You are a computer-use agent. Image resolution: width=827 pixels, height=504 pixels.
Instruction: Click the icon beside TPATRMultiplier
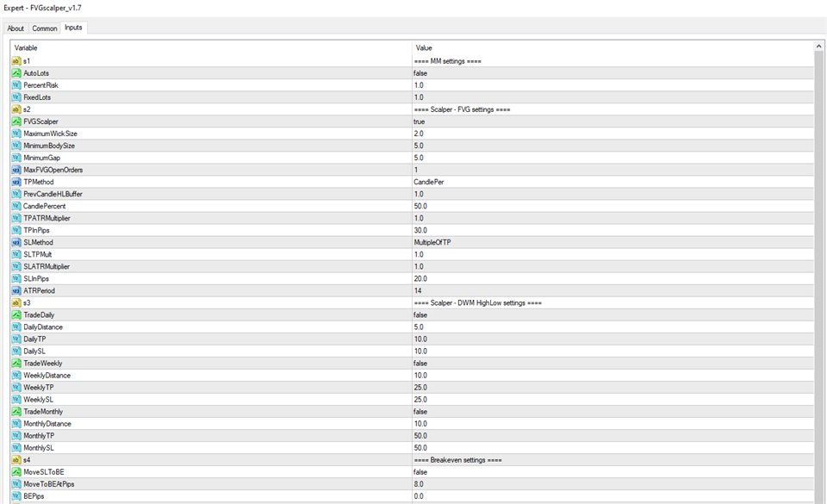[x=16, y=218]
